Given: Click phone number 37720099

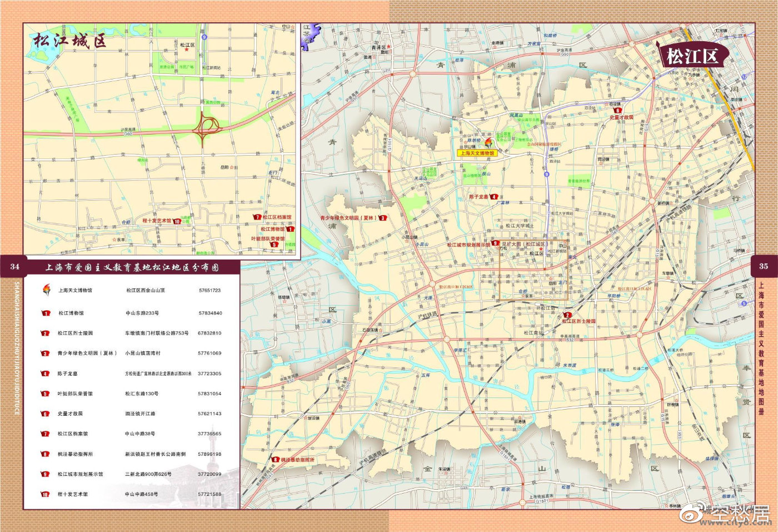Looking at the screenshot, I should (210, 474).
